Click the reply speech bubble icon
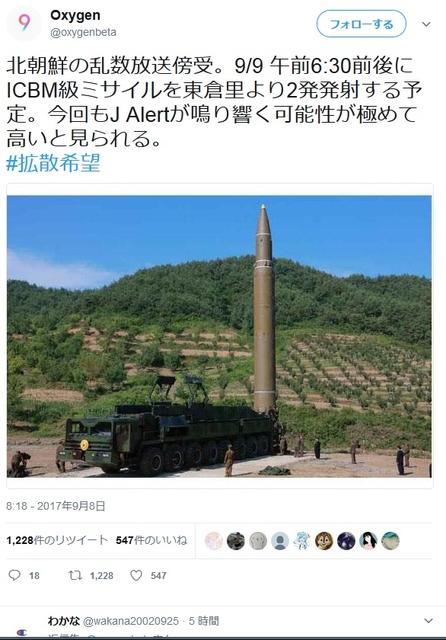446x640 pixels. click(x=14, y=575)
